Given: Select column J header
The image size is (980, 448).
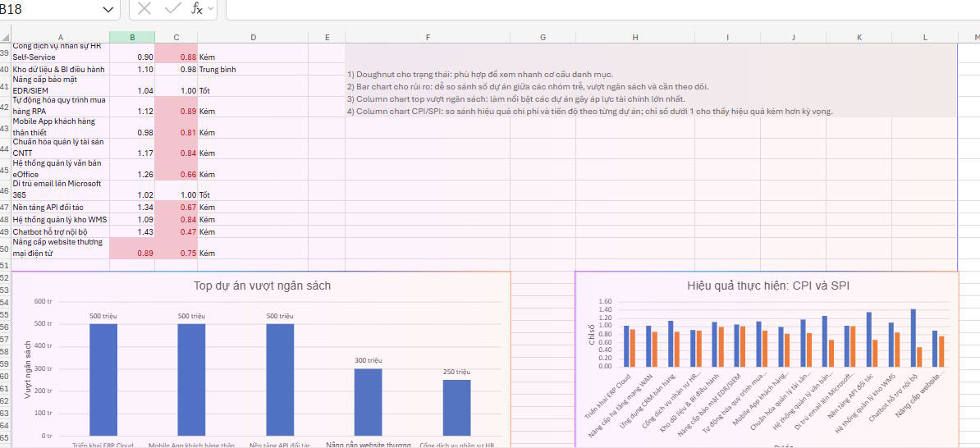Looking at the screenshot, I should coord(793,38).
